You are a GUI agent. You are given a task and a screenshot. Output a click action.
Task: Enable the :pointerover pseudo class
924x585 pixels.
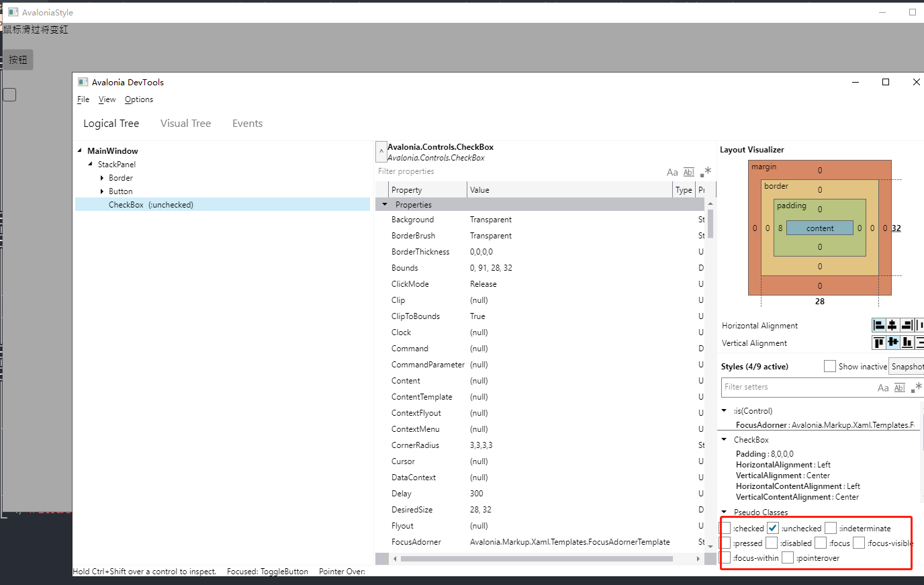point(788,557)
